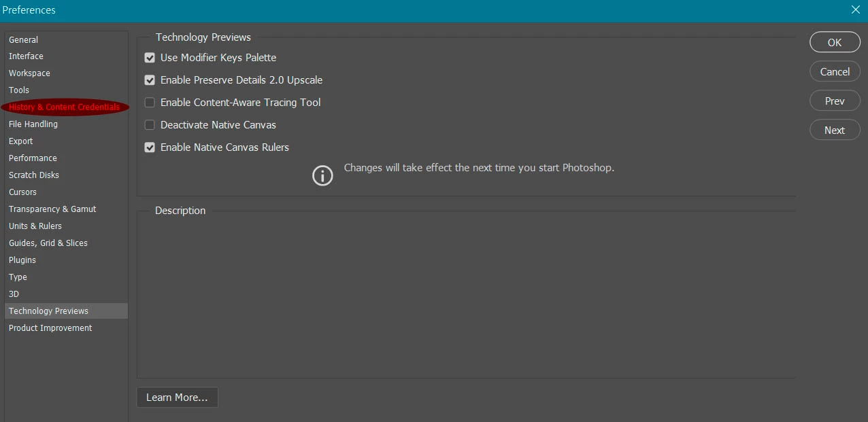
Task: Select History & Content Credentials category
Action: (66, 107)
